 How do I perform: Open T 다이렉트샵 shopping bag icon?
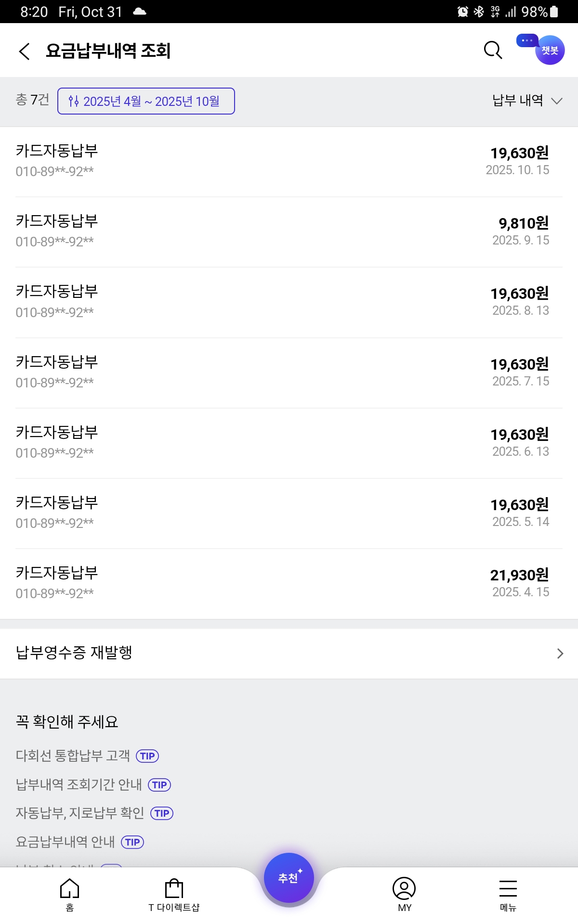[x=174, y=894]
